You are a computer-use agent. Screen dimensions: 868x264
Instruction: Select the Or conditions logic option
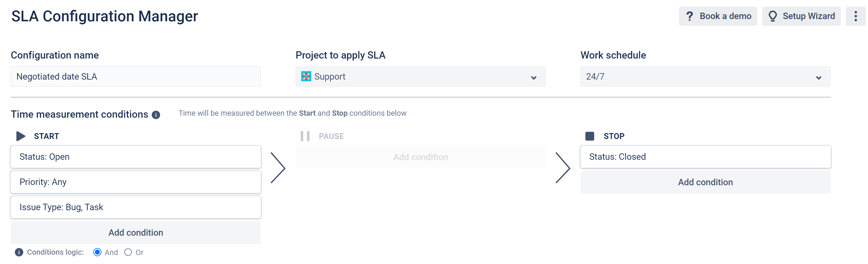click(x=128, y=252)
